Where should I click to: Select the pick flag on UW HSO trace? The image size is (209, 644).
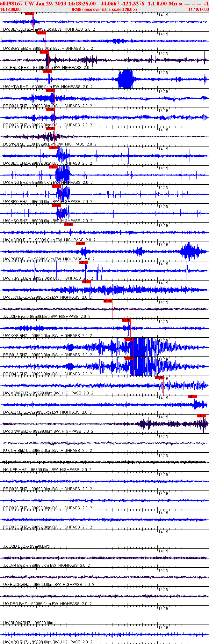click(x=56, y=205)
